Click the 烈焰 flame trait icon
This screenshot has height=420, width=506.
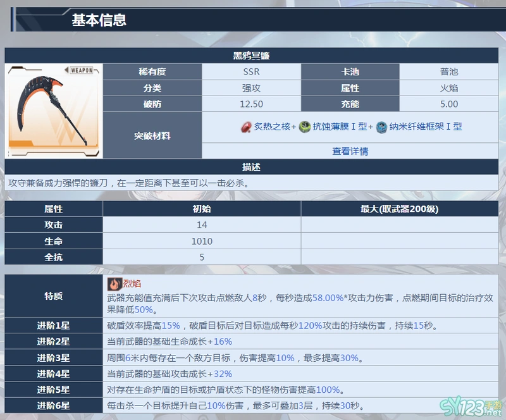tap(114, 284)
